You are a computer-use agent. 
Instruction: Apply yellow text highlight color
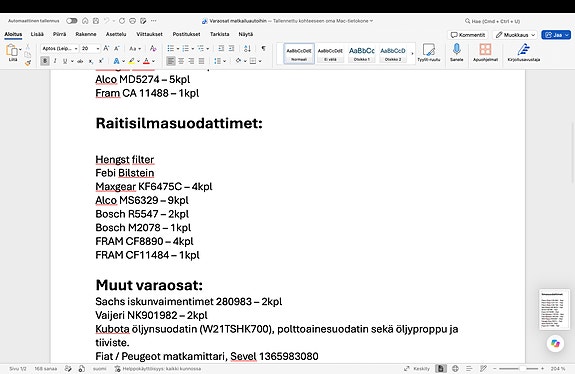click(131, 61)
